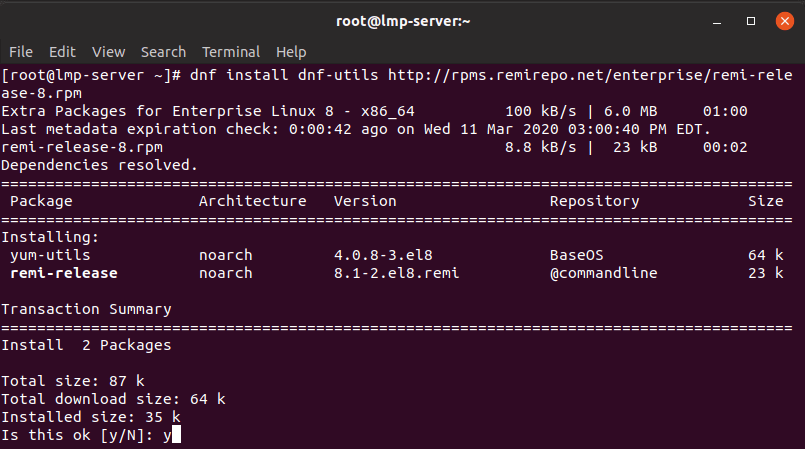
Task: Click the 'Transaction Summary' heading
Action: coord(86,309)
